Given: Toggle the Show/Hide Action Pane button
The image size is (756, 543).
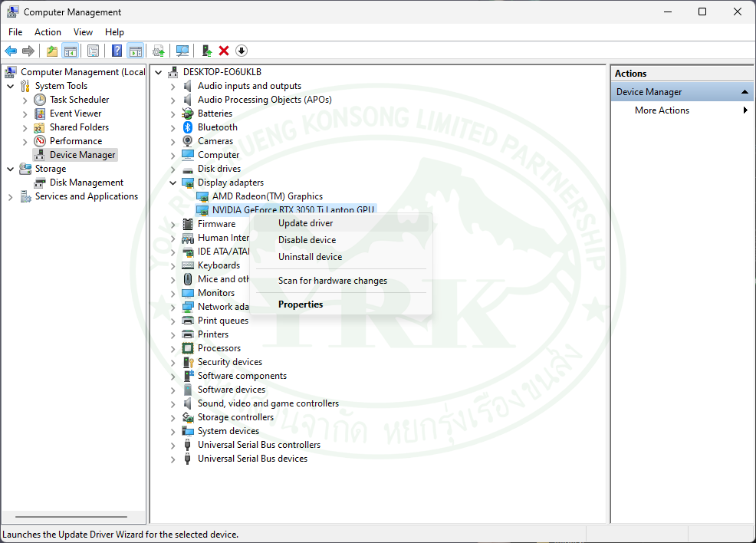Looking at the screenshot, I should click(136, 51).
